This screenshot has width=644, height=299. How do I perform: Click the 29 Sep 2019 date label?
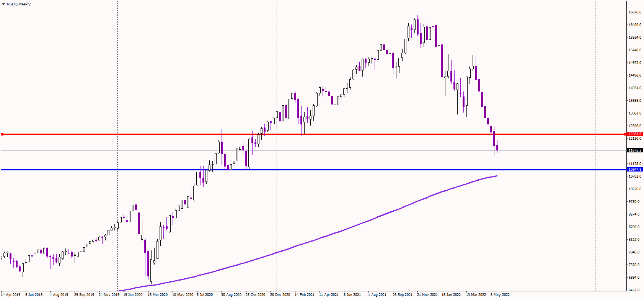click(84, 295)
